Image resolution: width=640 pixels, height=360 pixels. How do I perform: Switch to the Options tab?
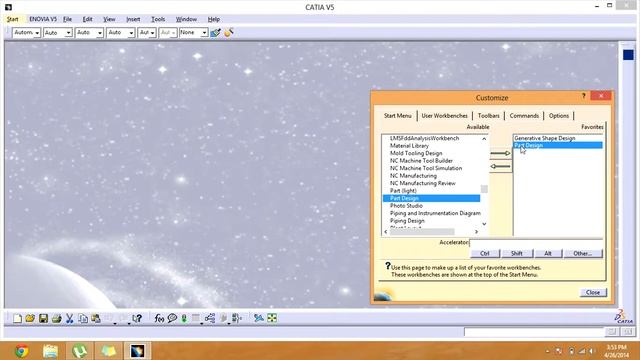point(559,116)
